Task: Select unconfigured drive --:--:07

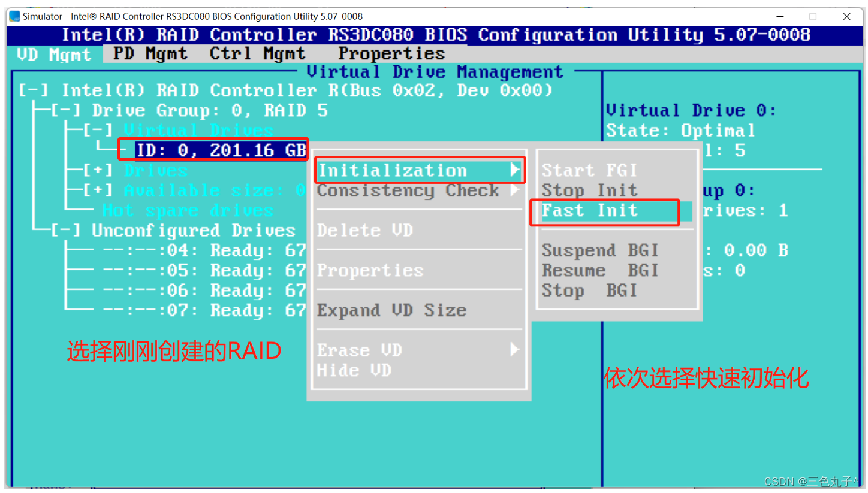Action: tap(204, 310)
